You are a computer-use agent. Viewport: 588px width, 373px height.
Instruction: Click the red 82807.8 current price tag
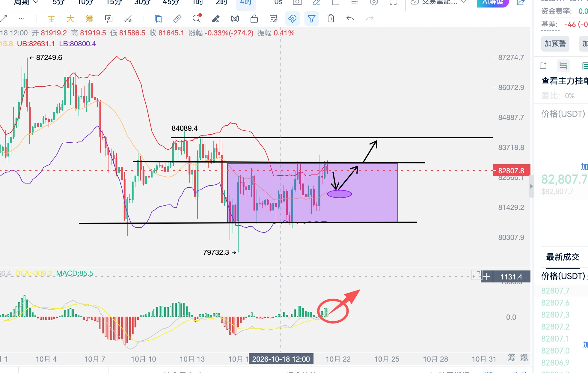(x=511, y=171)
